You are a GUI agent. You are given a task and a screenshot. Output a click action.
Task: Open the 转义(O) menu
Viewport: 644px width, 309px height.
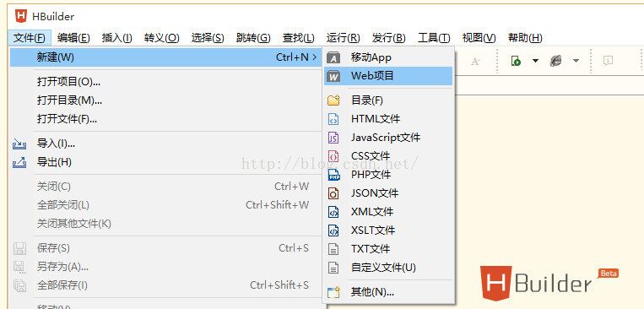162,38
